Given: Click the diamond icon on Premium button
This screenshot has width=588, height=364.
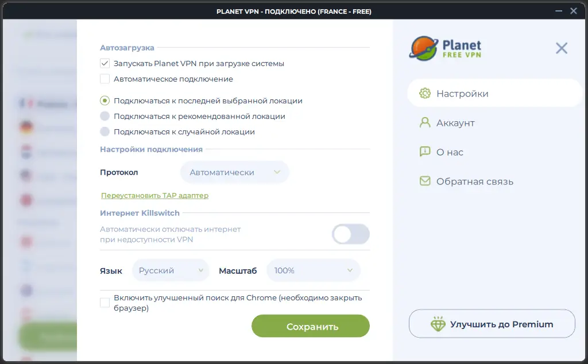Looking at the screenshot, I should [438, 324].
